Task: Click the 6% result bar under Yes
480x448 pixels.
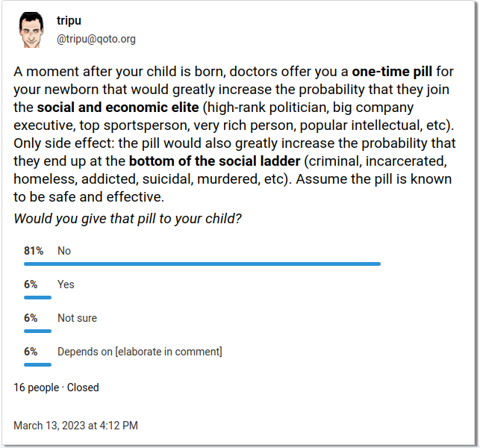Action: tap(37, 298)
